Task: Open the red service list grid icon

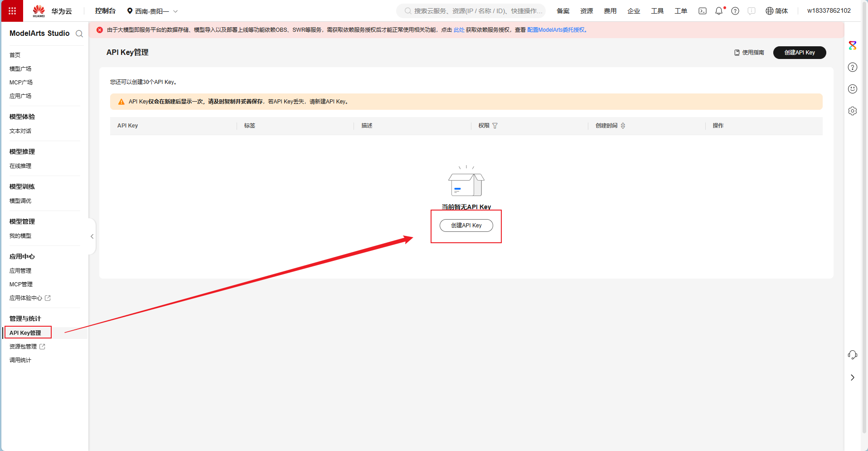Action: 12,11
